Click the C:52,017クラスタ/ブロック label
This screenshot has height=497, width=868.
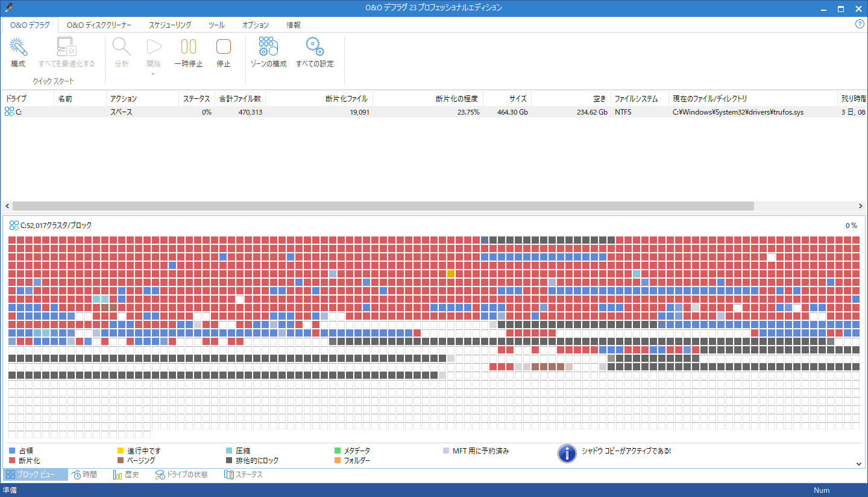pos(56,226)
